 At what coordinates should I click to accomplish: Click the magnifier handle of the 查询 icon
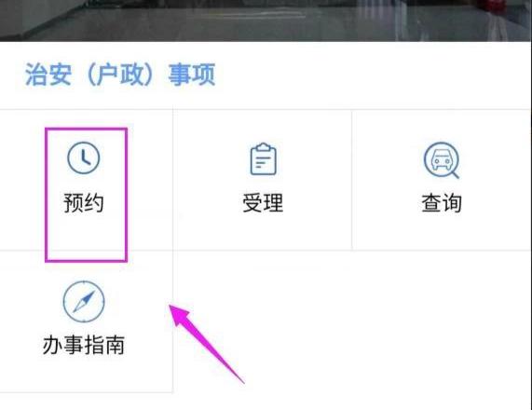[455, 174]
